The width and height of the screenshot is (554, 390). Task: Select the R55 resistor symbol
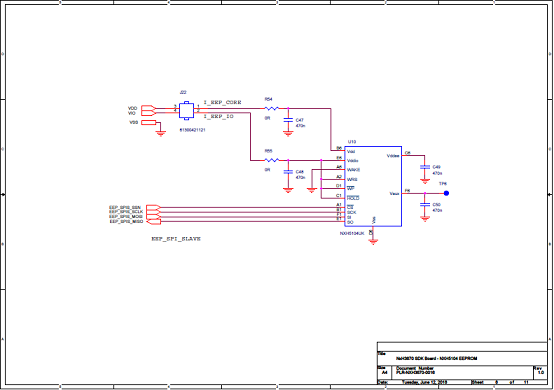(271, 160)
